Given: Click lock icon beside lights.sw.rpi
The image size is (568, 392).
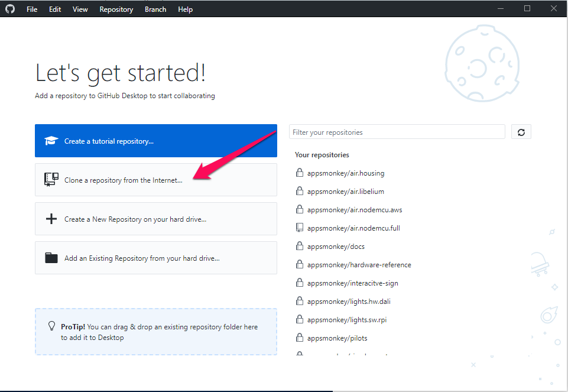Looking at the screenshot, I should pyautogui.click(x=300, y=319).
